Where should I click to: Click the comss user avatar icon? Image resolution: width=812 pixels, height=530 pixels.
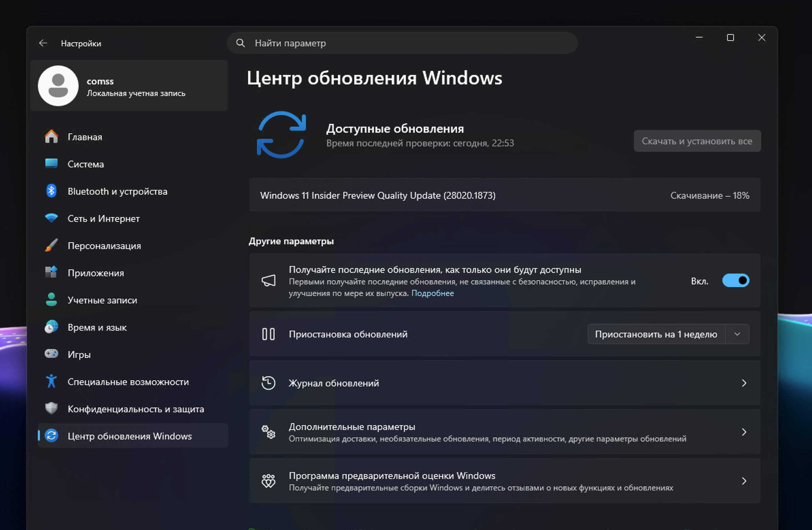click(x=58, y=86)
